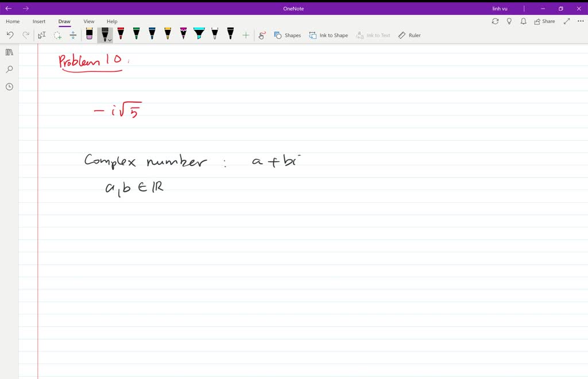This screenshot has width=588, height=379.
Task: Switch to the Insert ribbon tab
Action: 38,21
